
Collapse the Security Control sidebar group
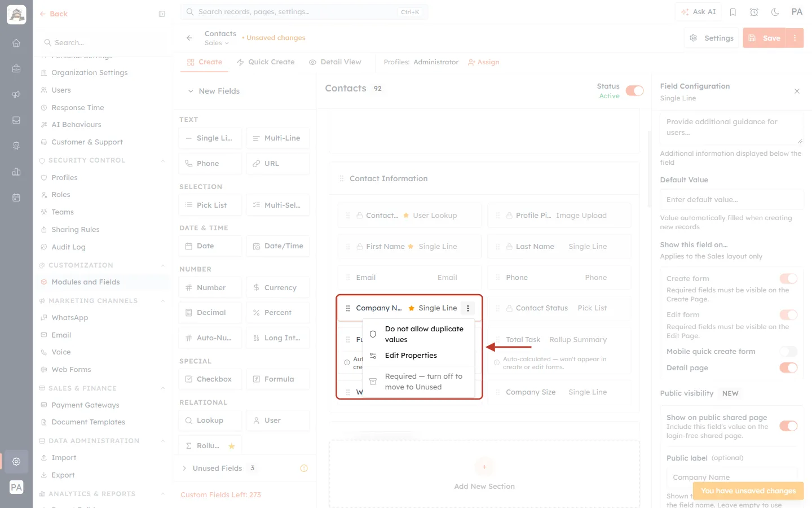pyautogui.click(x=162, y=160)
